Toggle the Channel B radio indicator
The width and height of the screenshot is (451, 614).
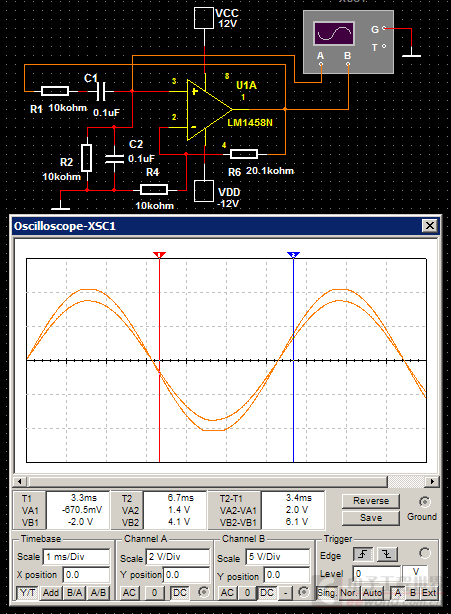pyautogui.click(x=303, y=592)
